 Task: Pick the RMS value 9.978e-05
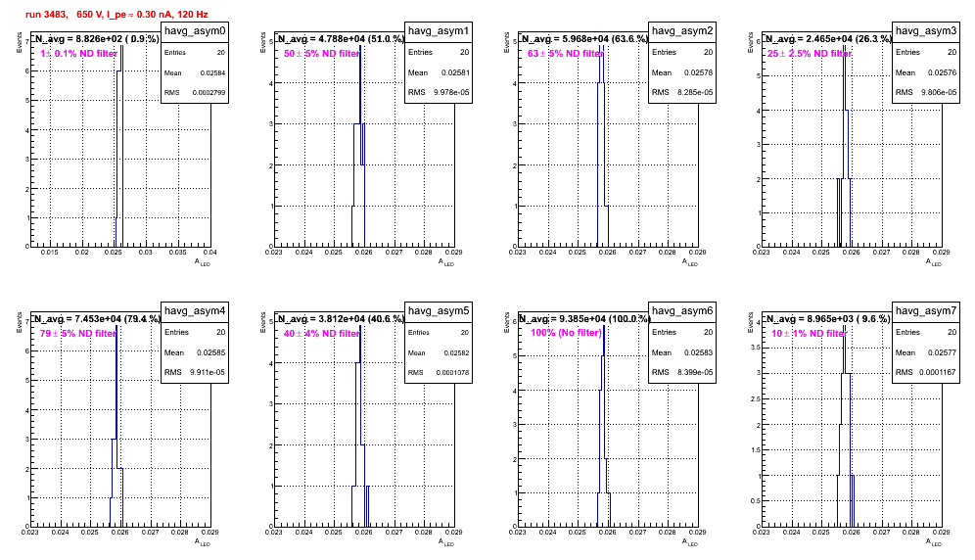(x=452, y=93)
